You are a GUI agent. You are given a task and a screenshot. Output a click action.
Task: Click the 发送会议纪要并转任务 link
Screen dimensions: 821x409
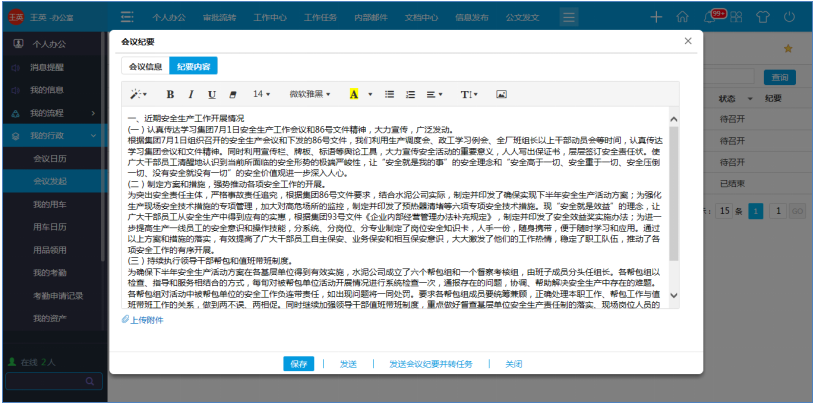click(430, 364)
